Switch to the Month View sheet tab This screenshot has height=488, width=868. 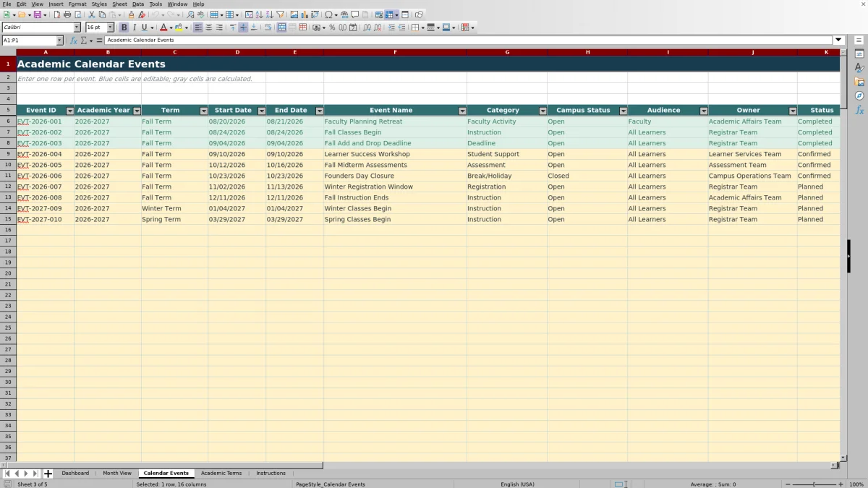click(x=117, y=474)
